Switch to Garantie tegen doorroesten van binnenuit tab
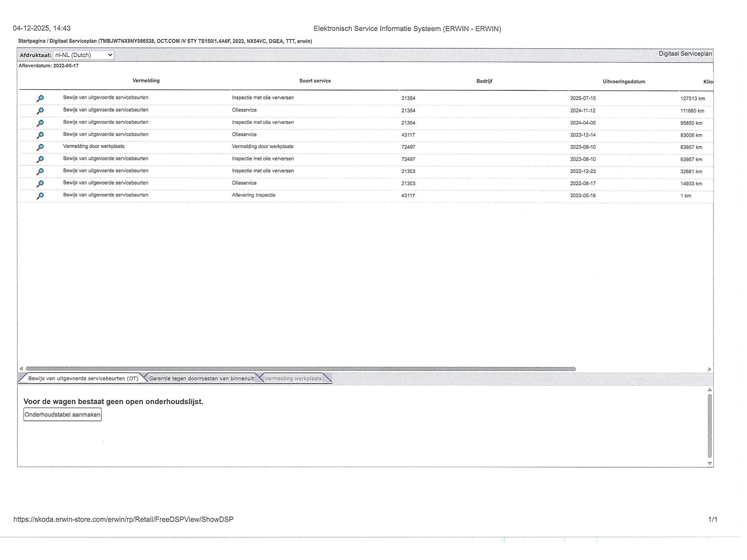 [x=201, y=378]
